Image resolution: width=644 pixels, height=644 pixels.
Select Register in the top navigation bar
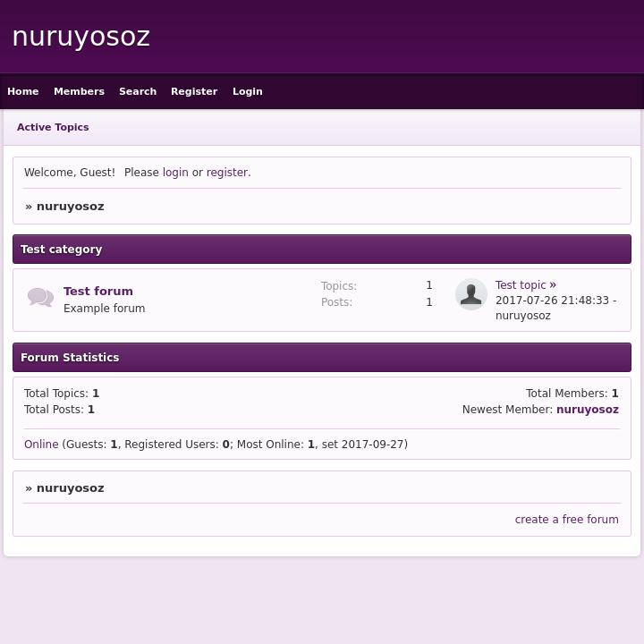pyautogui.click(x=194, y=91)
